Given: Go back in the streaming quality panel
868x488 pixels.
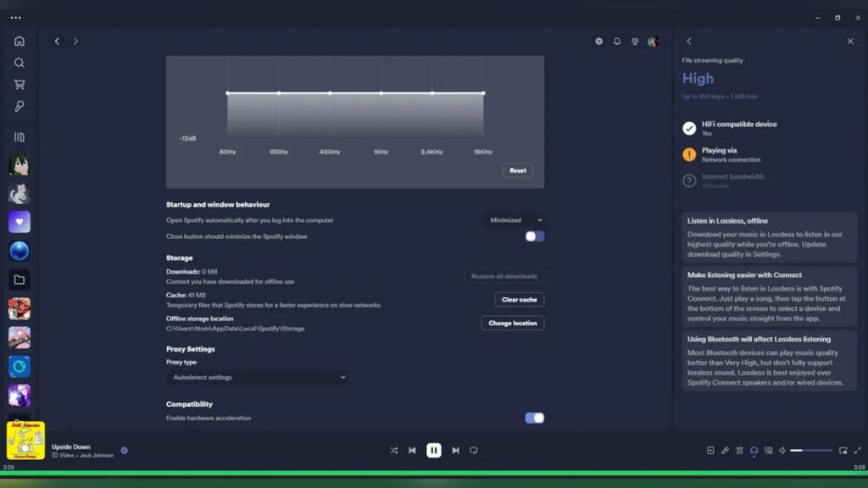Looking at the screenshot, I should click(689, 41).
